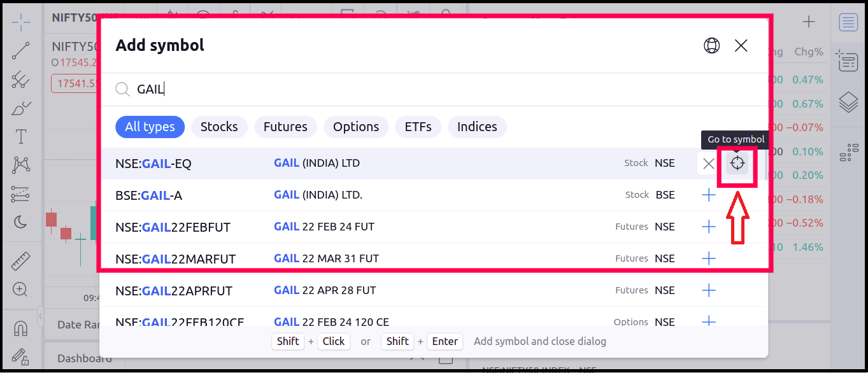Click the 1.46% change value in watchlist

[808, 247]
